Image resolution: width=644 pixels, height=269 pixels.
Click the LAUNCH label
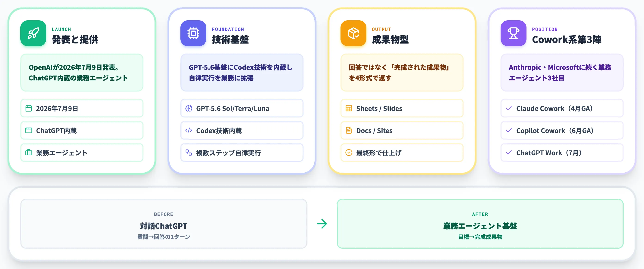[x=61, y=29]
